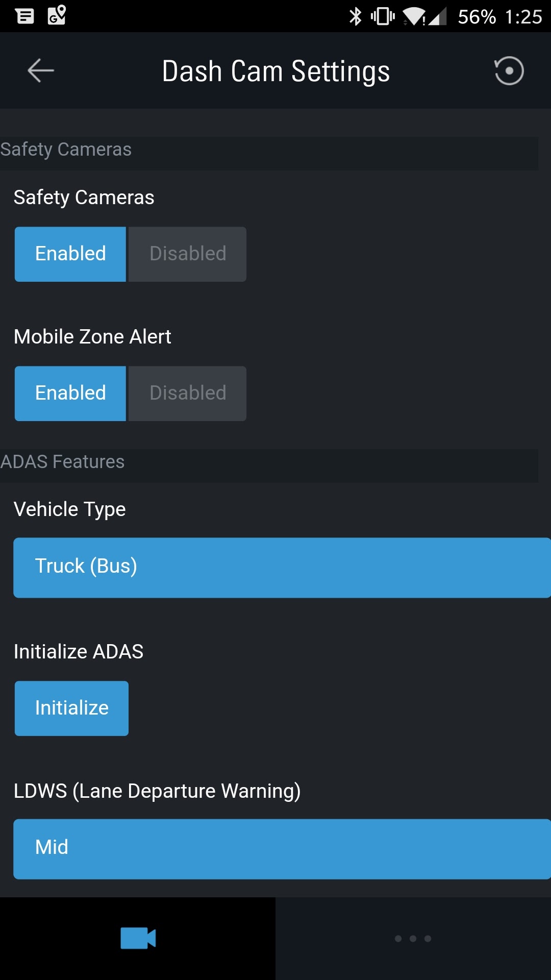Tap the maps notification icon
Image resolution: width=551 pixels, height=980 pixels.
[57, 15]
